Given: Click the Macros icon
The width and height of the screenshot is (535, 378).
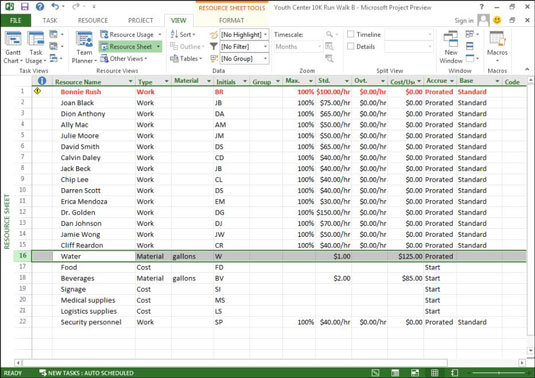Looking at the screenshot, I should (497, 38).
